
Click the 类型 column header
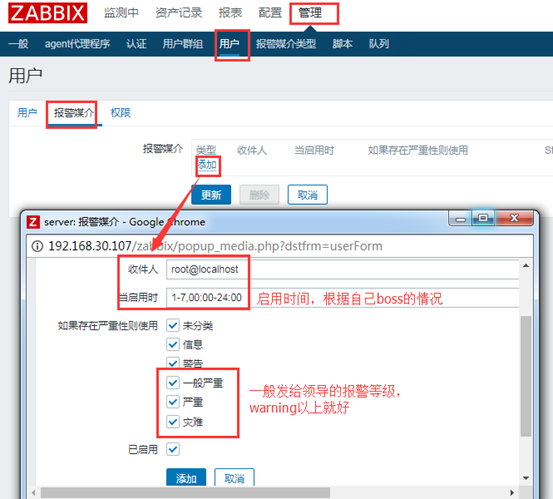pyautogui.click(x=206, y=150)
